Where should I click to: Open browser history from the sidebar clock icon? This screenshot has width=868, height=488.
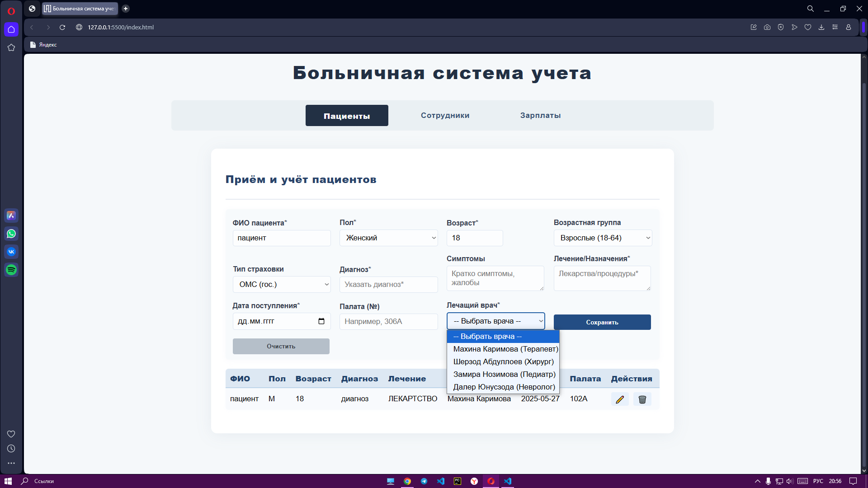11,448
